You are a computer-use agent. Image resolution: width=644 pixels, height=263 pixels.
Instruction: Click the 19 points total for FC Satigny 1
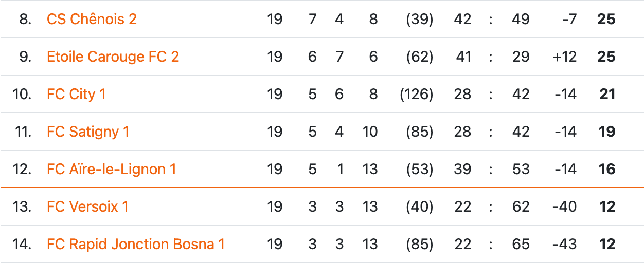point(607,132)
